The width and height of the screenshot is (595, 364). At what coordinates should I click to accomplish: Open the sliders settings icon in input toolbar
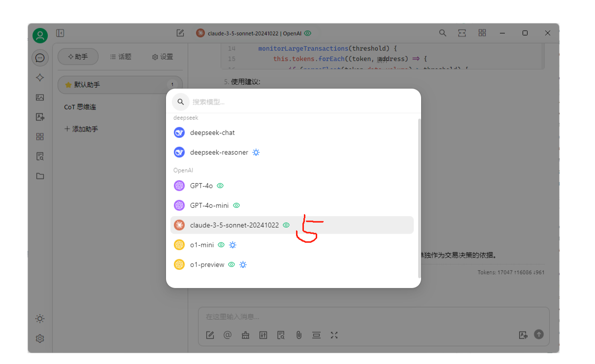263,335
